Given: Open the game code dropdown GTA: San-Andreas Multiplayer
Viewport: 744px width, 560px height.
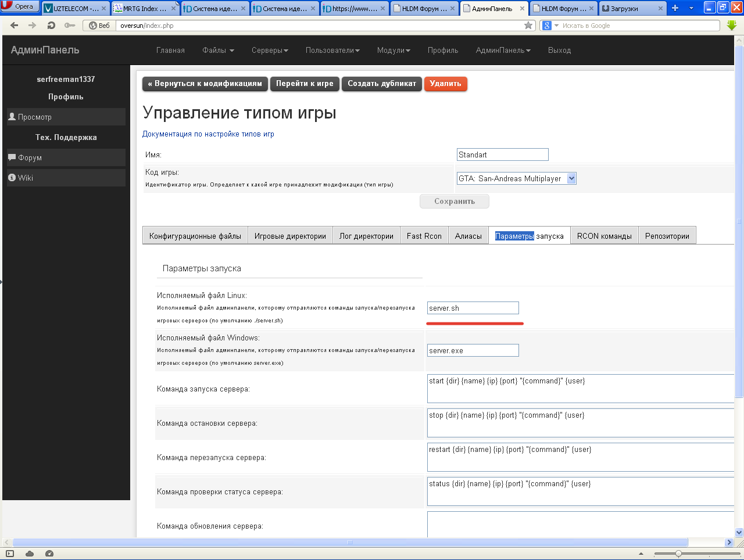Looking at the screenshot, I should point(516,179).
